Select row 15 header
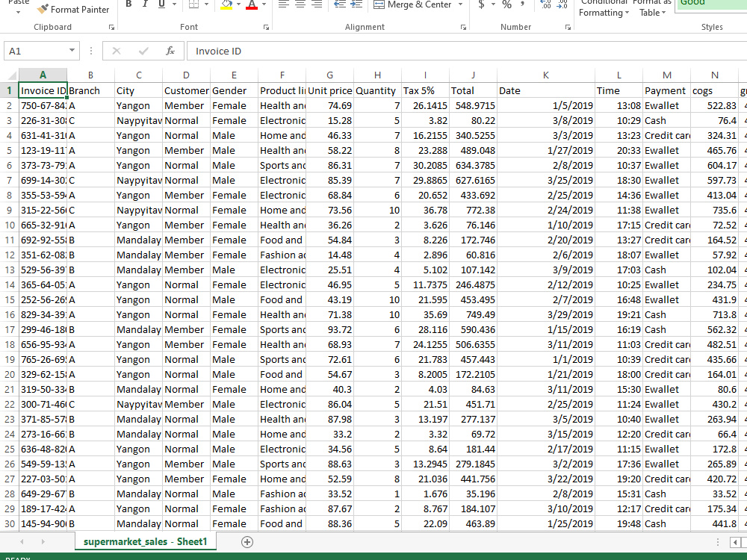Image resolution: width=747 pixels, height=560 pixels. click(x=10, y=300)
